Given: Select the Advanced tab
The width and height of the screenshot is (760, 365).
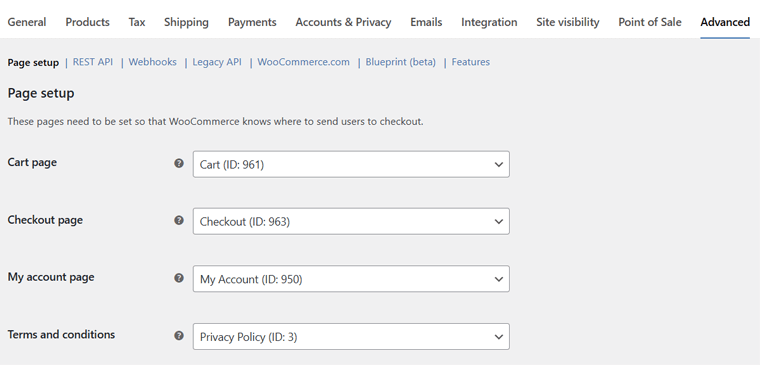Looking at the screenshot, I should tap(725, 22).
